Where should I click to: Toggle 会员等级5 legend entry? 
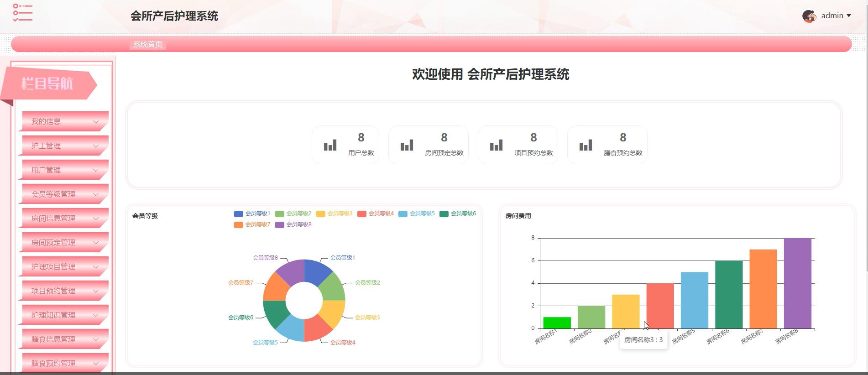tap(417, 214)
